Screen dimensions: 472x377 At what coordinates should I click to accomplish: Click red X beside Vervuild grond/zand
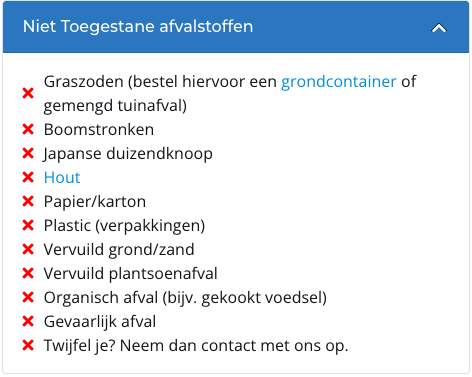28,249
